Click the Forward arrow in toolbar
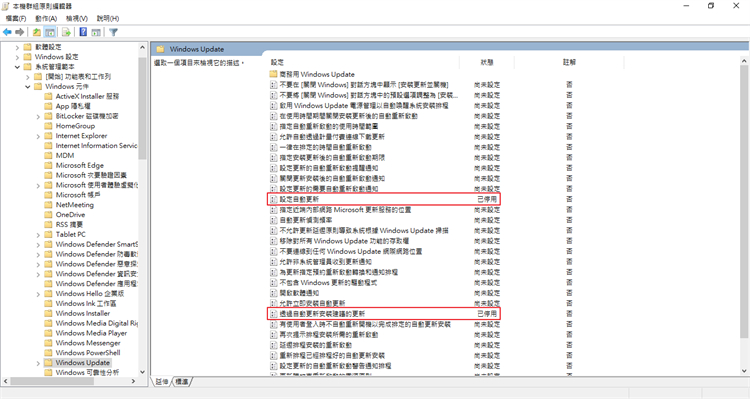 click(20, 32)
